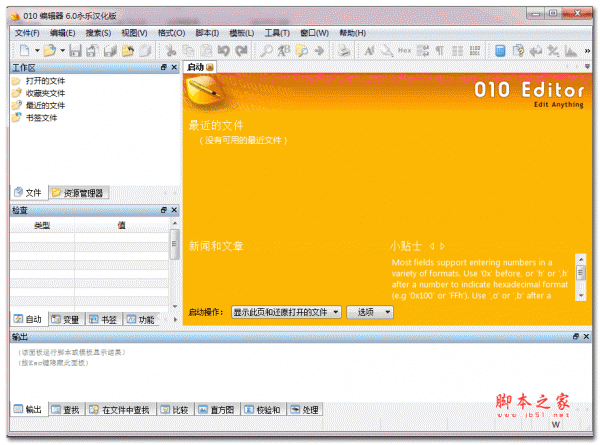600x445 pixels.
Task: Expand the Open File dropdown arrow
Action: [x=62, y=50]
